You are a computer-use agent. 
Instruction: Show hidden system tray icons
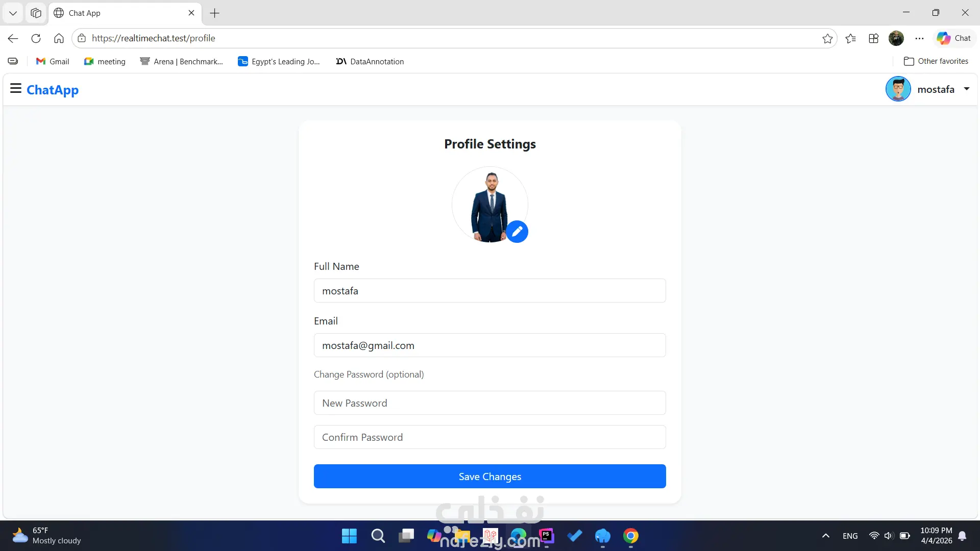(x=825, y=536)
